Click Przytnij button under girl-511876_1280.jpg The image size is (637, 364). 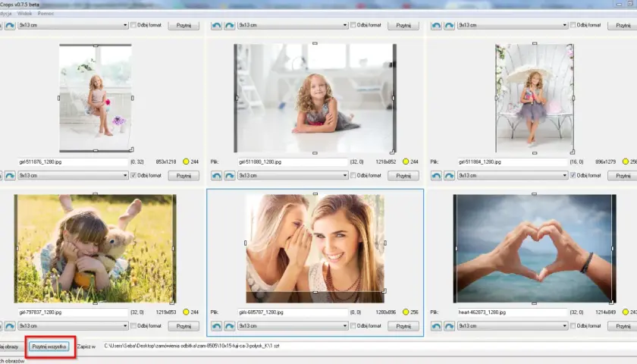(x=184, y=175)
